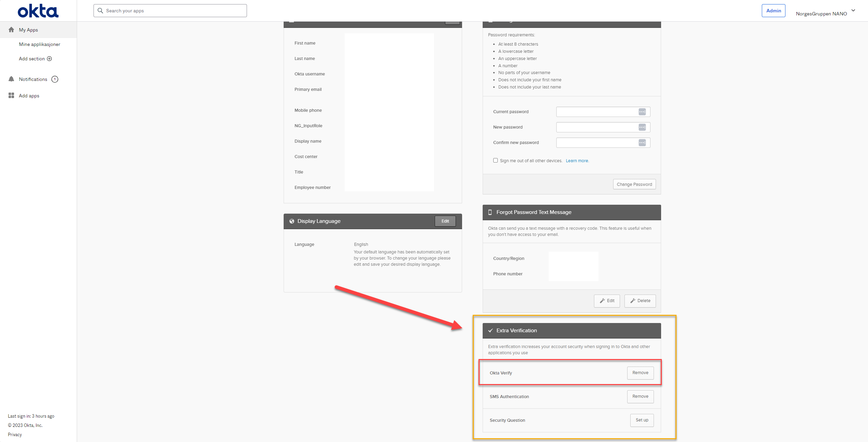
Task: Click the Okta Verify label
Action: 501,373
